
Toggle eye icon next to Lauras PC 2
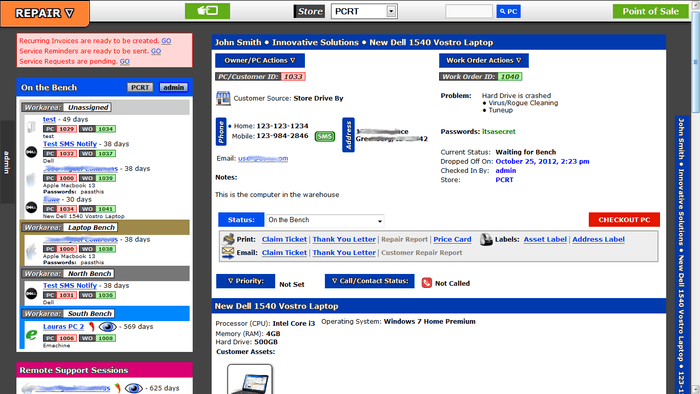coord(107,327)
